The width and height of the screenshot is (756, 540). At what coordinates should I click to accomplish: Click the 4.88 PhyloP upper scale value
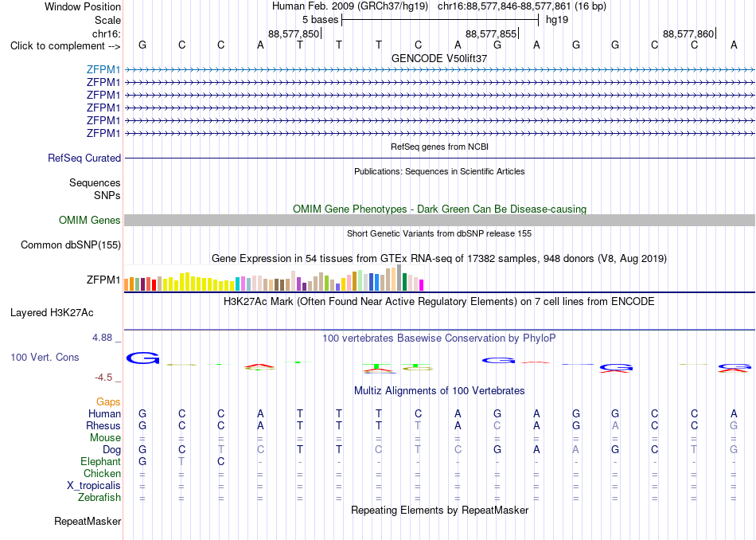102,338
